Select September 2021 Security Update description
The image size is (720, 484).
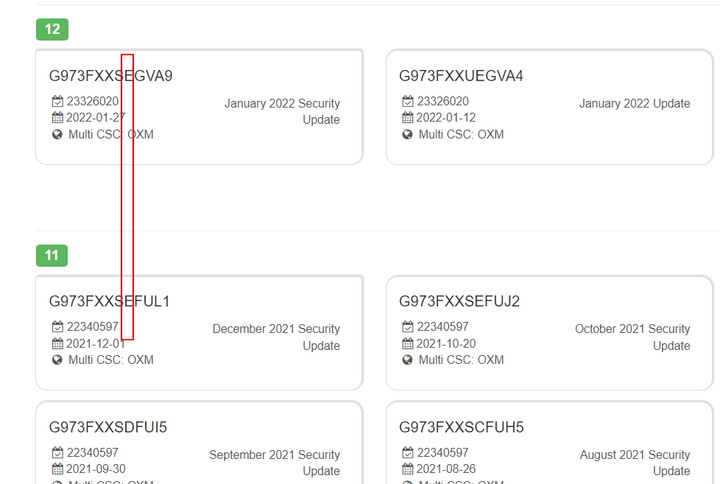coord(275,463)
